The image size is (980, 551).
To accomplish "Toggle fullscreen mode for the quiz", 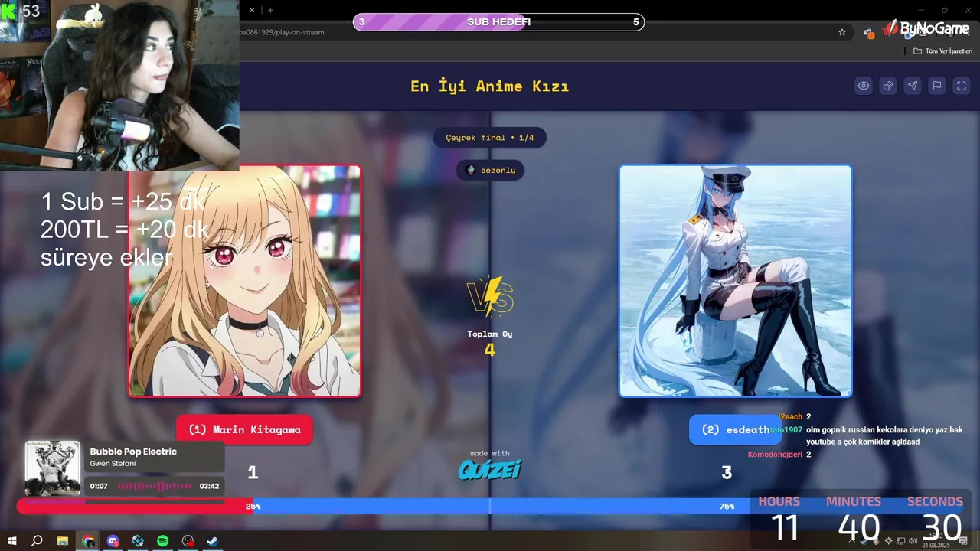I will [x=962, y=86].
